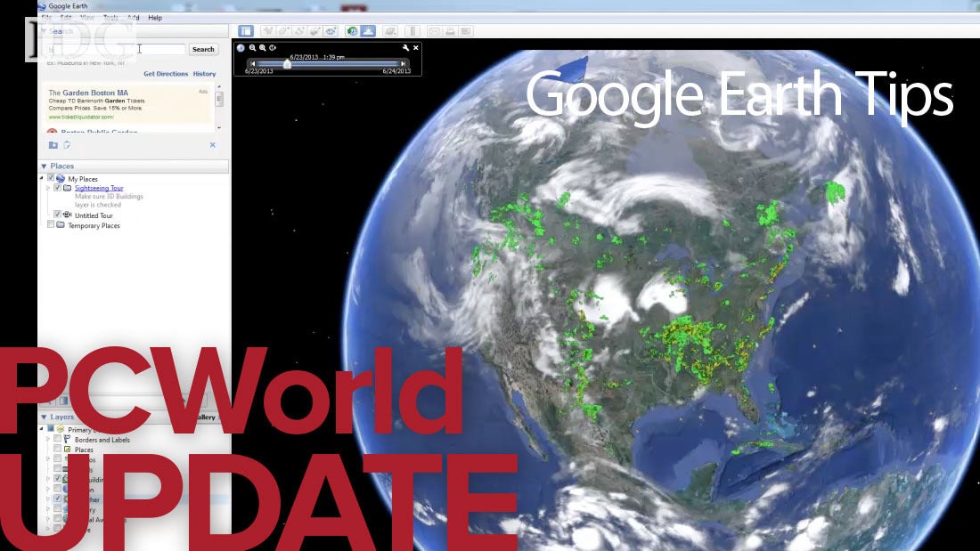
Task: Close the time slider panel
Action: pyautogui.click(x=416, y=47)
